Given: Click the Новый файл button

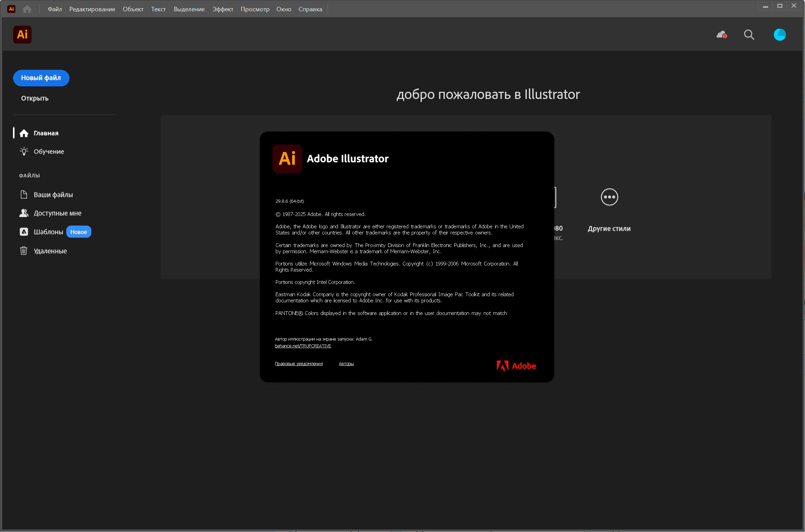Looking at the screenshot, I should point(41,78).
